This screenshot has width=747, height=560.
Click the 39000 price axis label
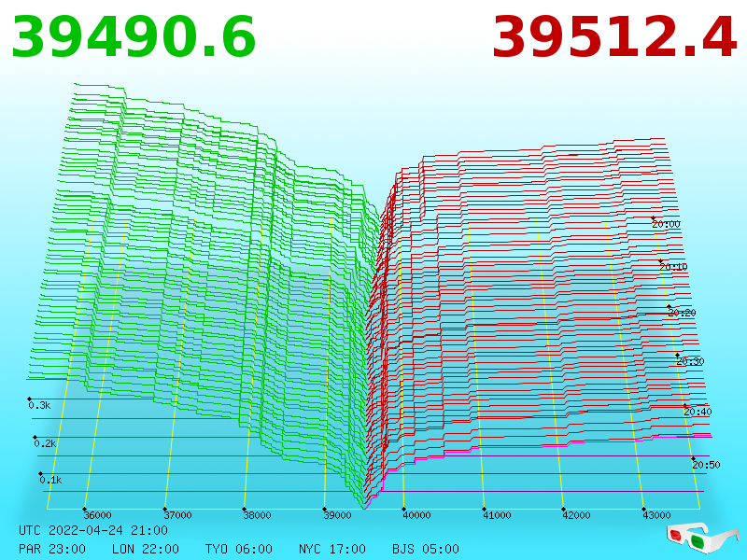pyautogui.click(x=337, y=515)
